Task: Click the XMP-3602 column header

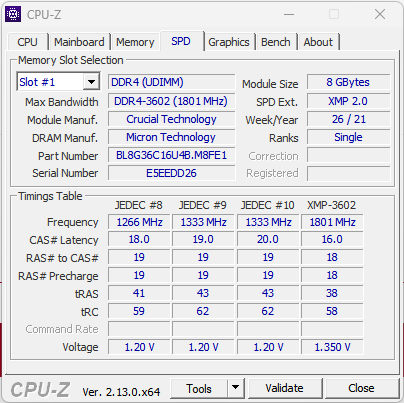Action: point(331,205)
